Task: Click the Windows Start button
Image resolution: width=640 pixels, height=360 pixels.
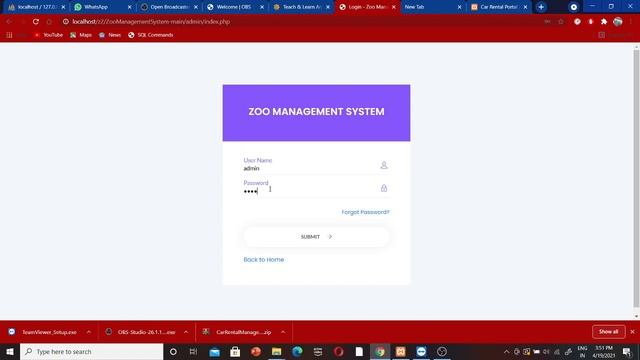Action: 10,351
